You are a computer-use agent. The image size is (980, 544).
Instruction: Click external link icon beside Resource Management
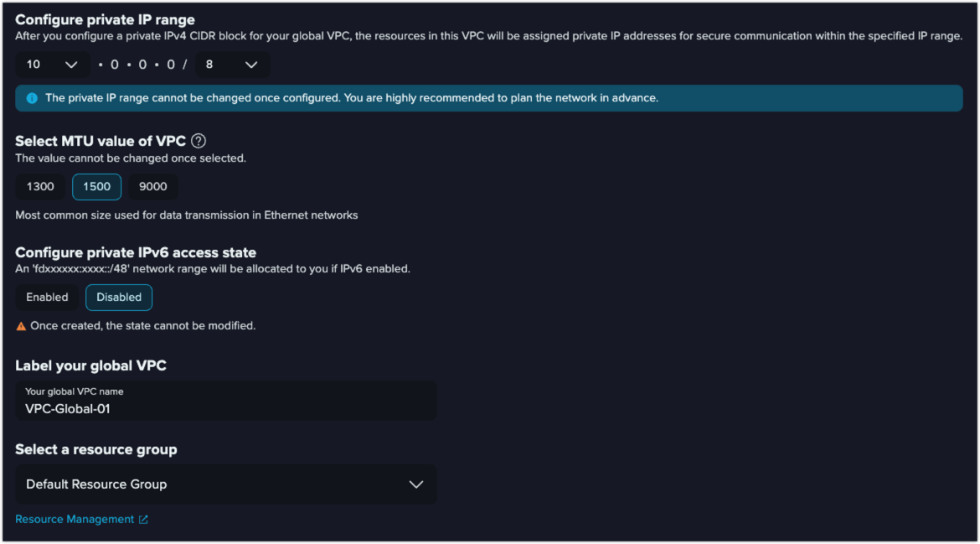(143, 520)
